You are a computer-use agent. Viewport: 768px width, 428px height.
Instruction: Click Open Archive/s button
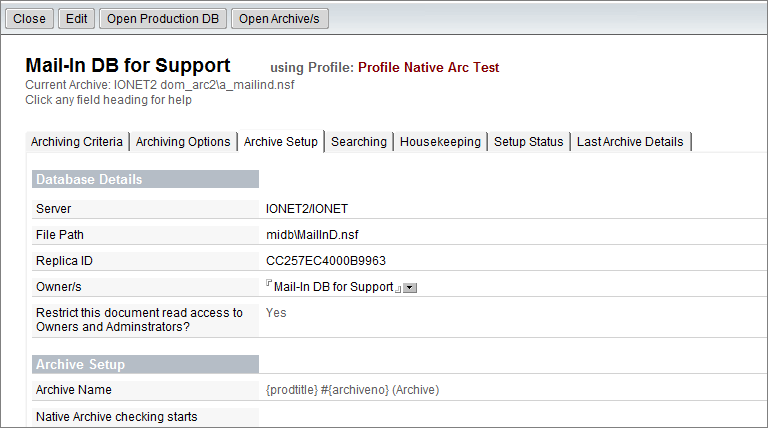click(x=279, y=19)
